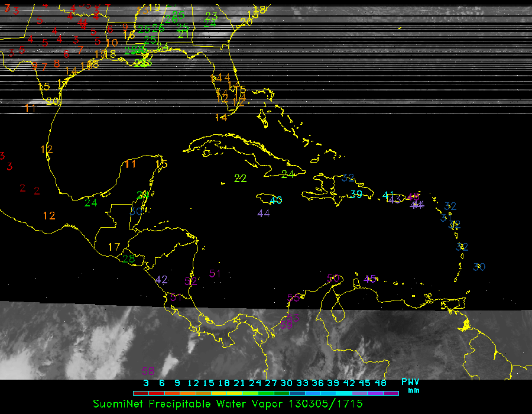Click the green 24 value on eastern Cuba
Viewport: 532px width, 414px height.
288,174
